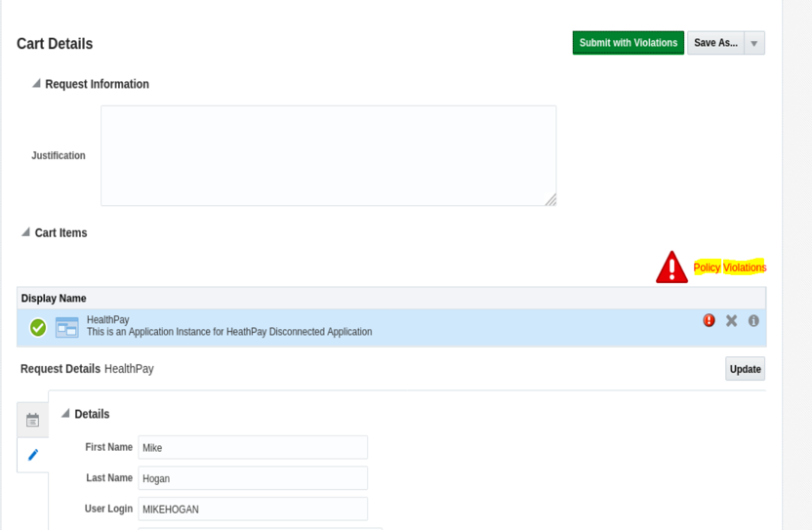Click the First Name field
The image size is (812, 530).
coord(253,447)
